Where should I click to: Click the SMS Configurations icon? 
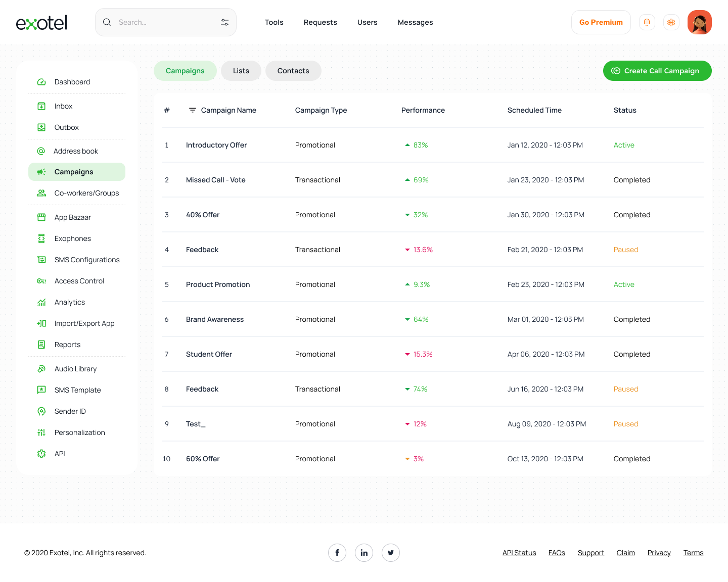click(x=41, y=260)
